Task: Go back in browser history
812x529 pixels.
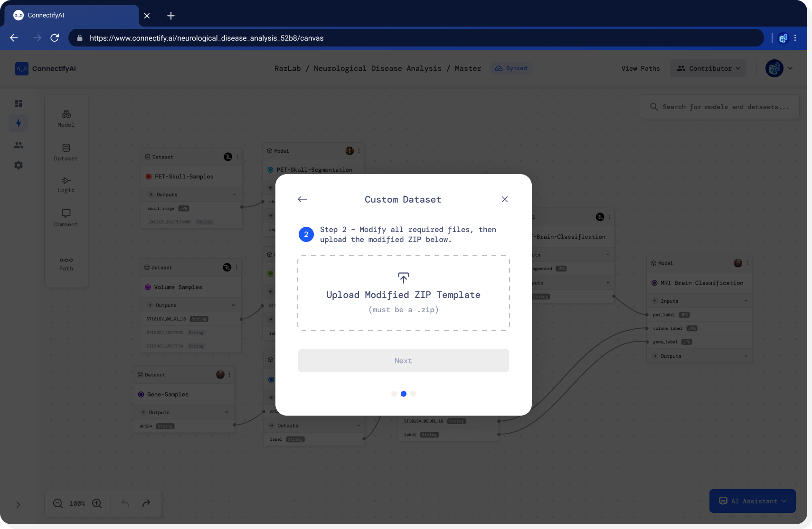Action: point(14,38)
